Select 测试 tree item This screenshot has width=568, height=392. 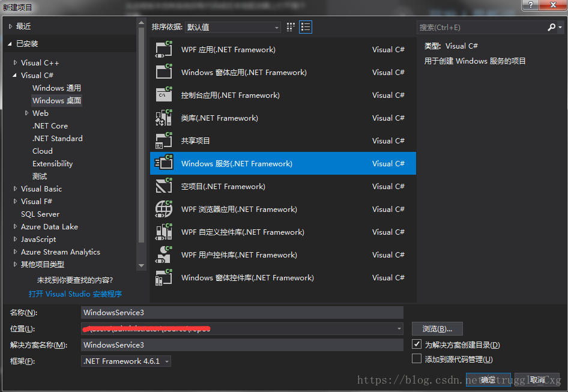coord(40,176)
